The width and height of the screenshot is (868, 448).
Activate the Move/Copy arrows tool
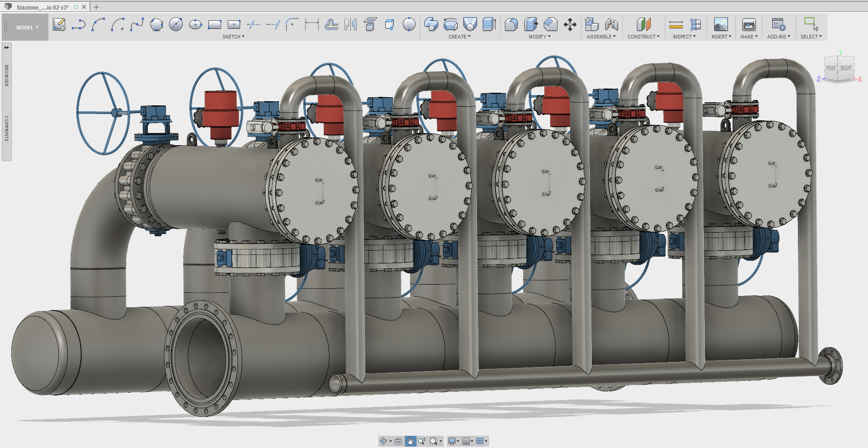pyautogui.click(x=570, y=24)
